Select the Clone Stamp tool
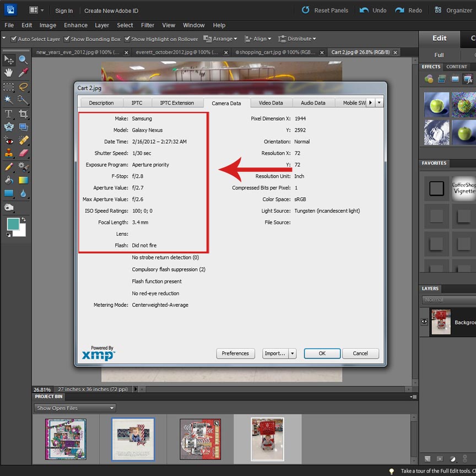 click(x=9, y=153)
